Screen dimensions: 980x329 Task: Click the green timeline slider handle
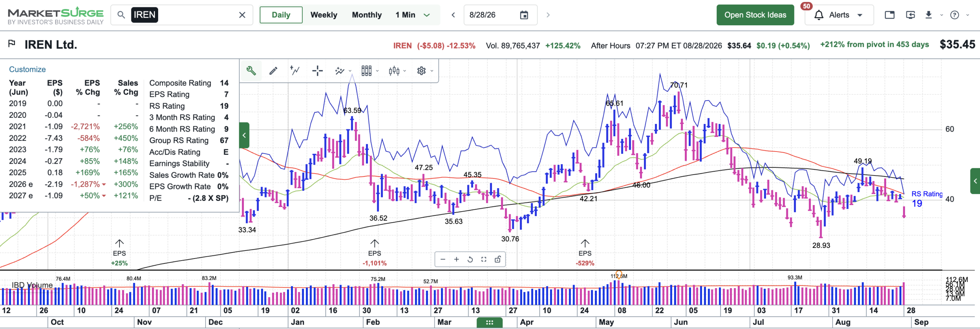pos(489,322)
